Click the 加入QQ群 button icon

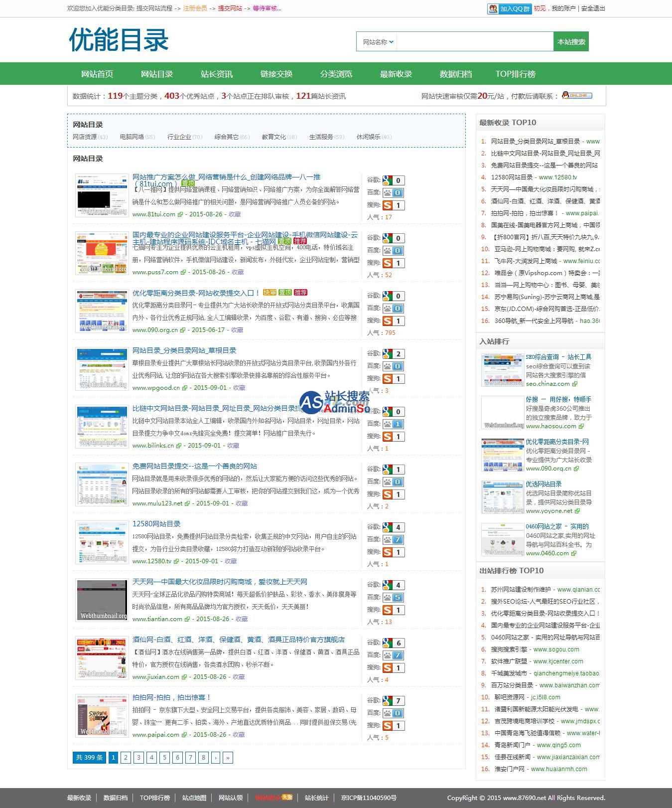(x=509, y=8)
